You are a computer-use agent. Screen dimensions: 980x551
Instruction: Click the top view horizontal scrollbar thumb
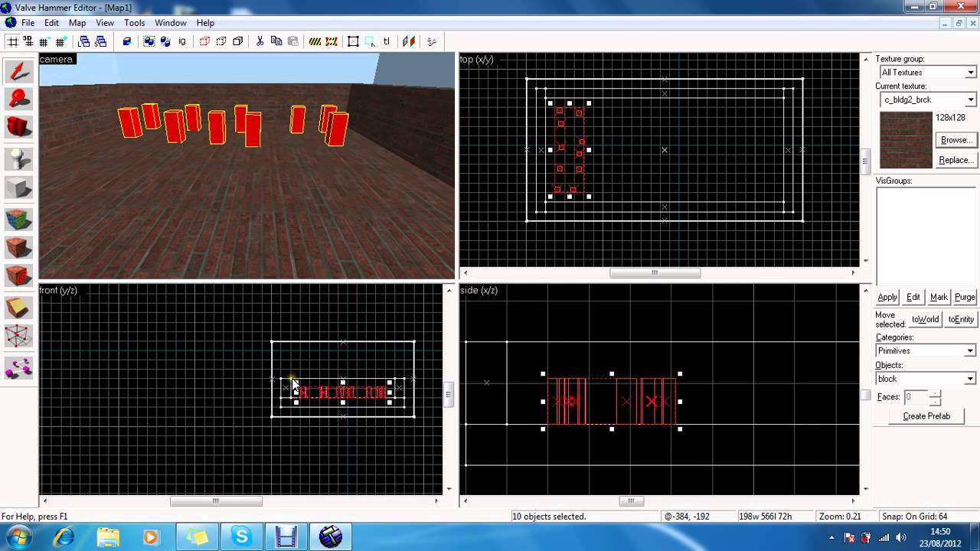point(655,272)
